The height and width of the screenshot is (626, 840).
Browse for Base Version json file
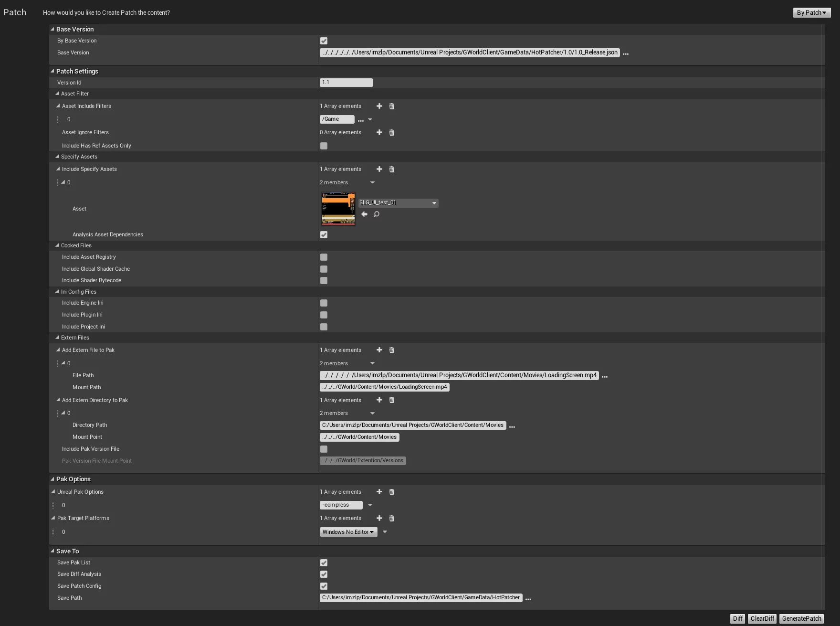click(x=626, y=53)
